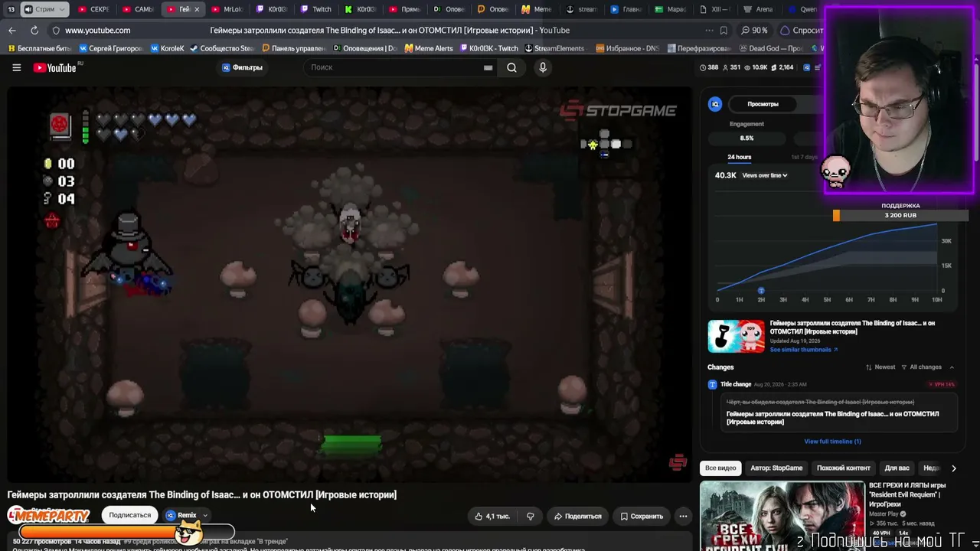Open the three-dot page options in address bar
The image size is (980, 551).
[709, 30]
